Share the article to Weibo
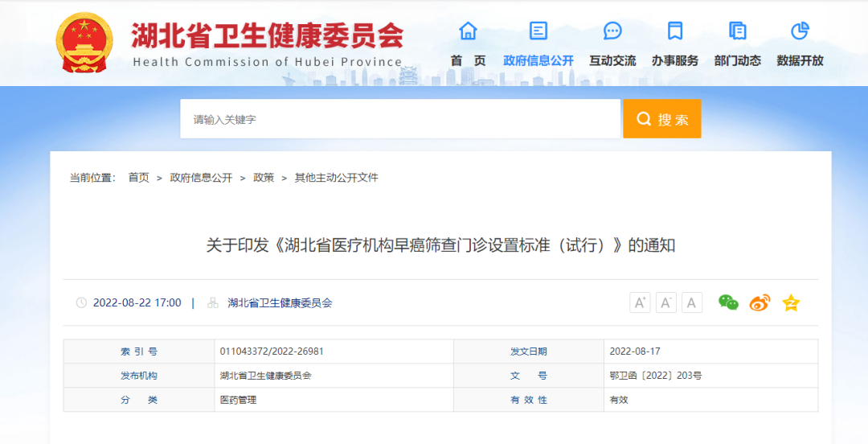Viewport: 868px width, 444px height. click(x=759, y=302)
